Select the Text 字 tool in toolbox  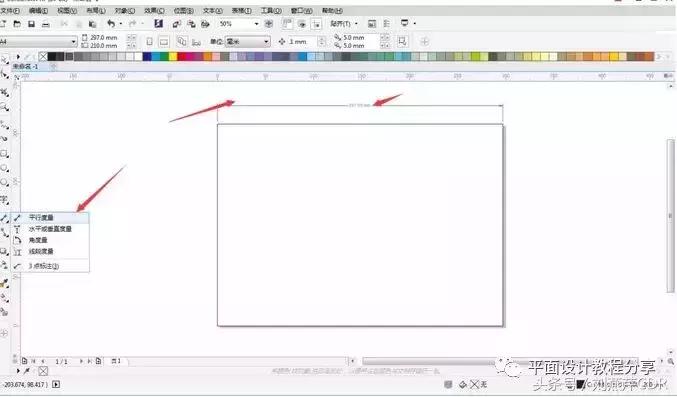coord(4,200)
